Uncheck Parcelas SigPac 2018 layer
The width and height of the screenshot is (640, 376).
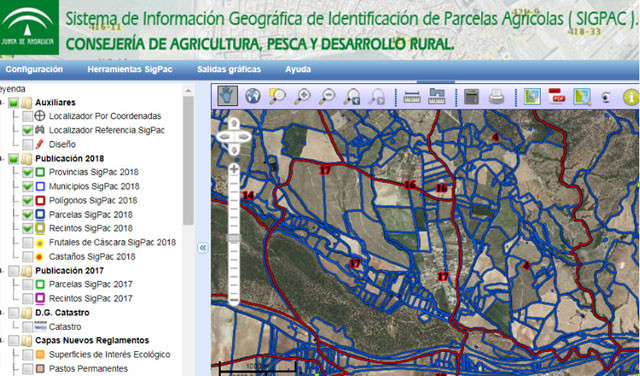pyautogui.click(x=28, y=214)
